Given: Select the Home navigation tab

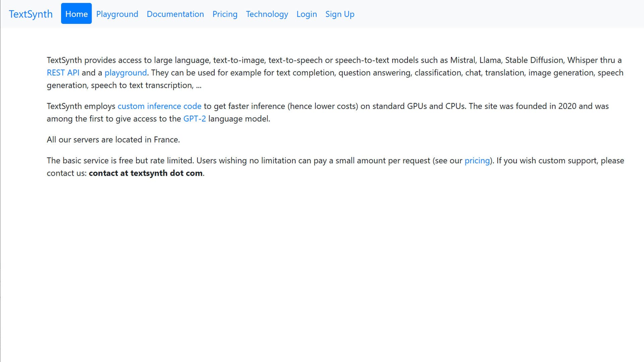Looking at the screenshot, I should click(x=76, y=13).
